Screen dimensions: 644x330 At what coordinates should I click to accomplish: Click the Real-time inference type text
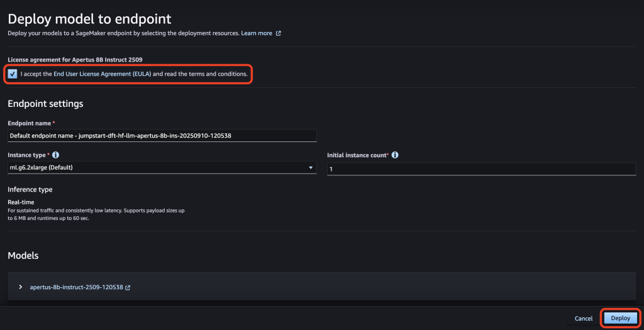[x=21, y=202]
